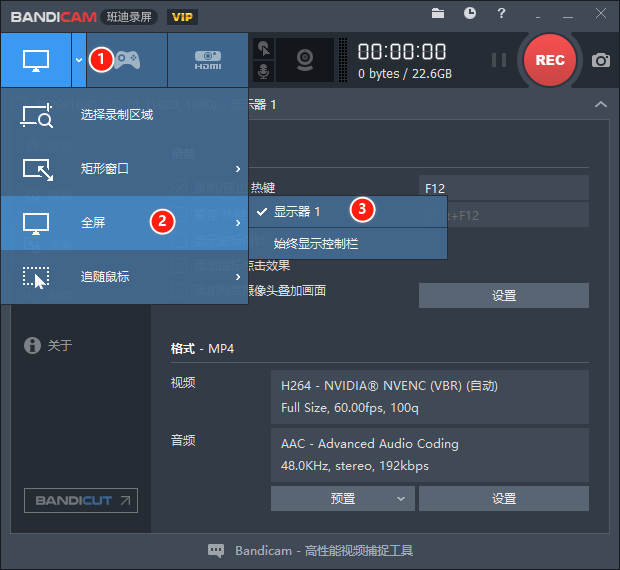Take a screenshot with the camera icon
Screen dimensions: 620x570
pyautogui.click(x=601, y=60)
